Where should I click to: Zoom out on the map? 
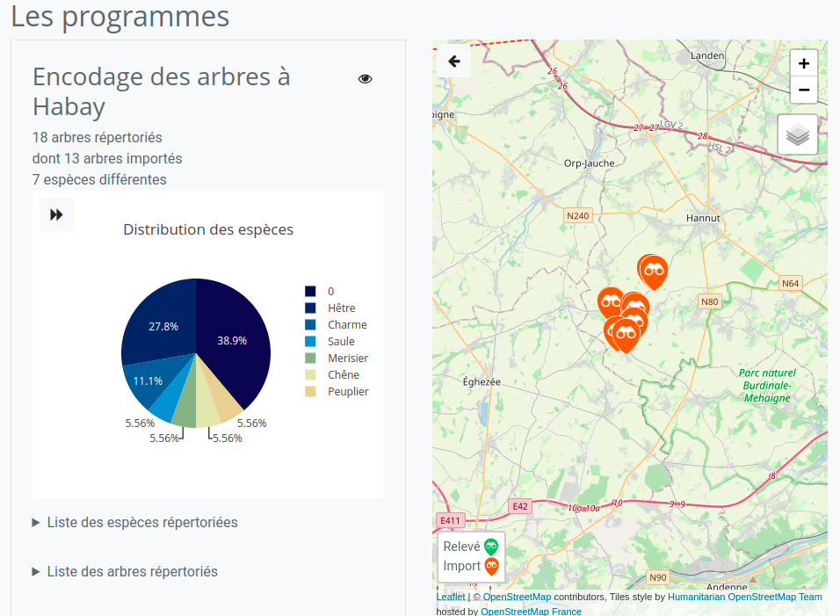point(803,90)
